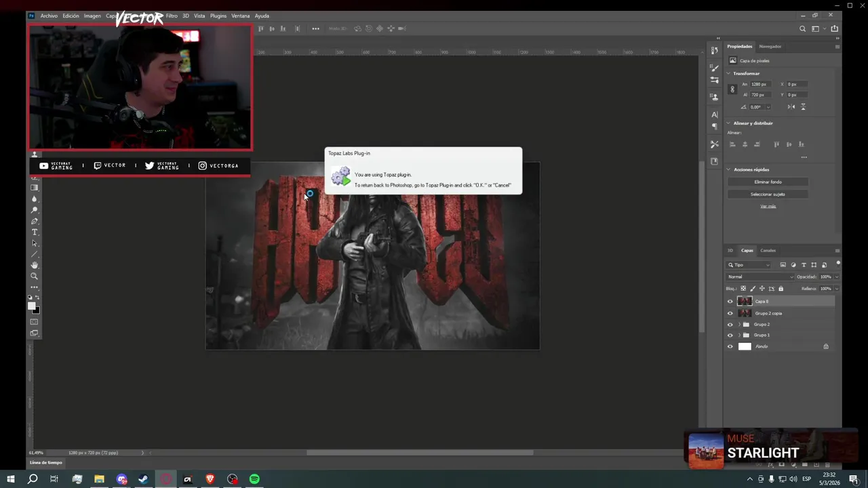Image resolution: width=868 pixels, height=488 pixels.
Task: Select the Gradient tool
Action: coord(35,188)
